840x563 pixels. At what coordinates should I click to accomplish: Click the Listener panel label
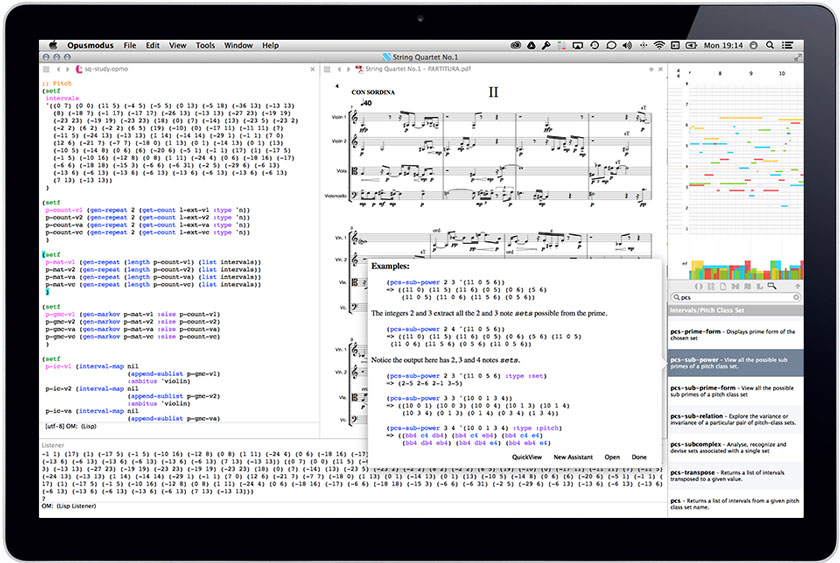coord(52,445)
